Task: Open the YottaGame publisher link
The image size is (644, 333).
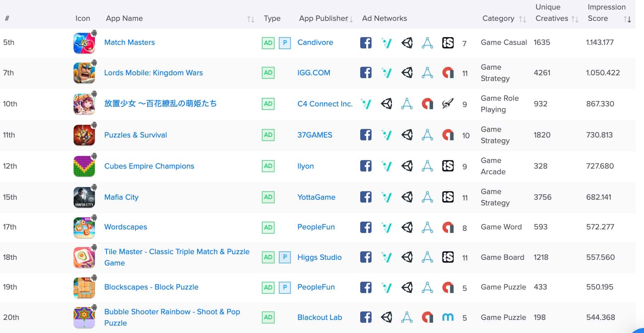Action: pos(316,197)
